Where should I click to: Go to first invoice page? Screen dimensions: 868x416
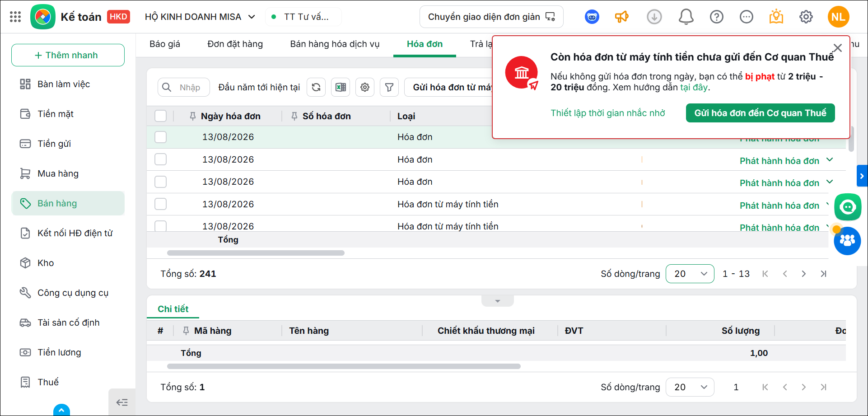765,274
